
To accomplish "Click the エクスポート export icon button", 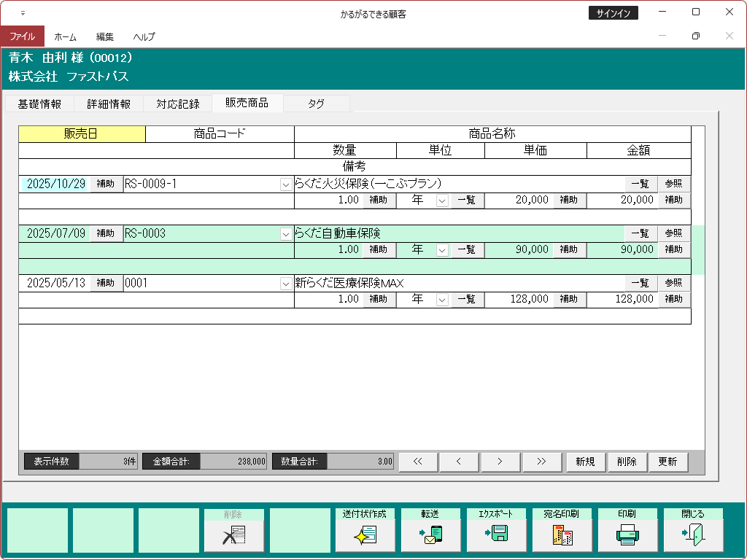I will (496, 535).
